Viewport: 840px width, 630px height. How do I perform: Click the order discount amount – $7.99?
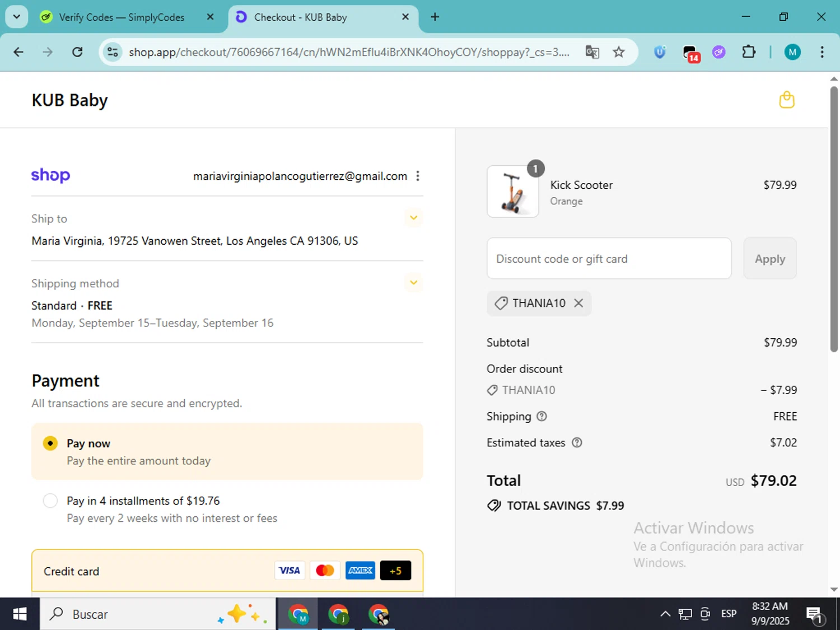coord(778,390)
